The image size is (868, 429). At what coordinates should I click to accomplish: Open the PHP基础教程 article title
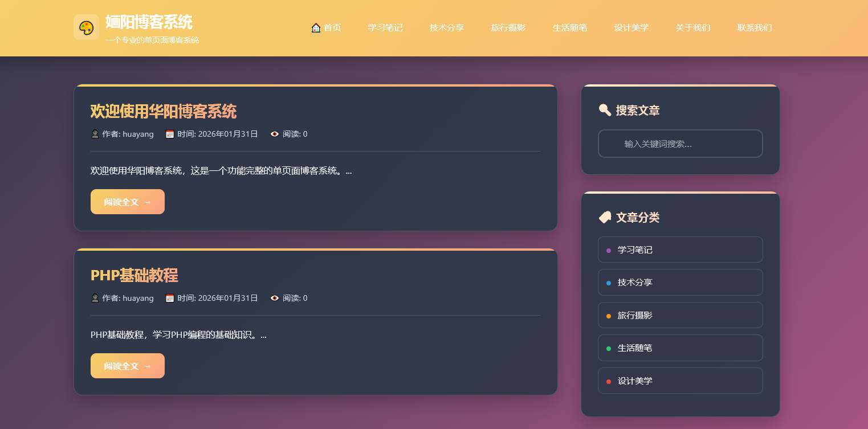click(x=134, y=275)
